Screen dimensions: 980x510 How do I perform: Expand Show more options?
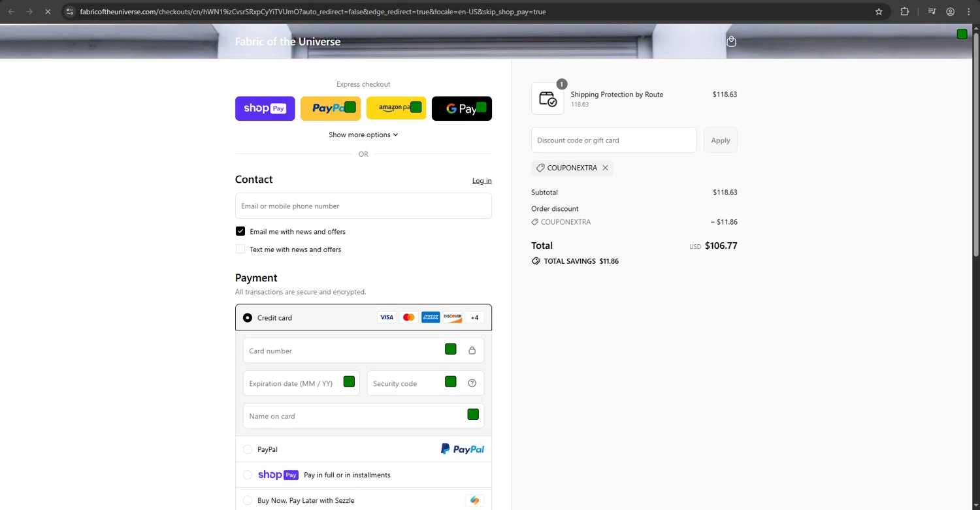point(363,135)
